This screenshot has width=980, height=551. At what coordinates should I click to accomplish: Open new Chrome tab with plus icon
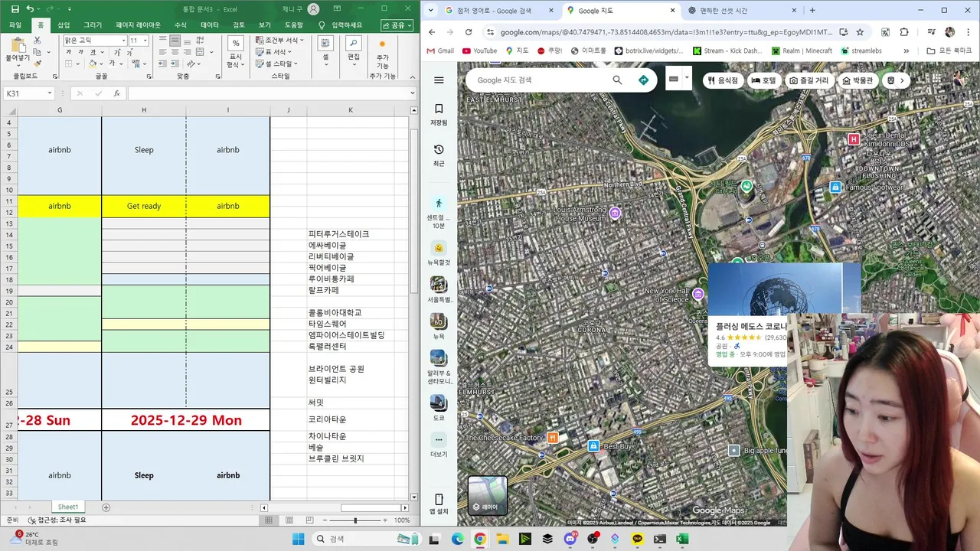pyautogui.click(x=812, y=11)
